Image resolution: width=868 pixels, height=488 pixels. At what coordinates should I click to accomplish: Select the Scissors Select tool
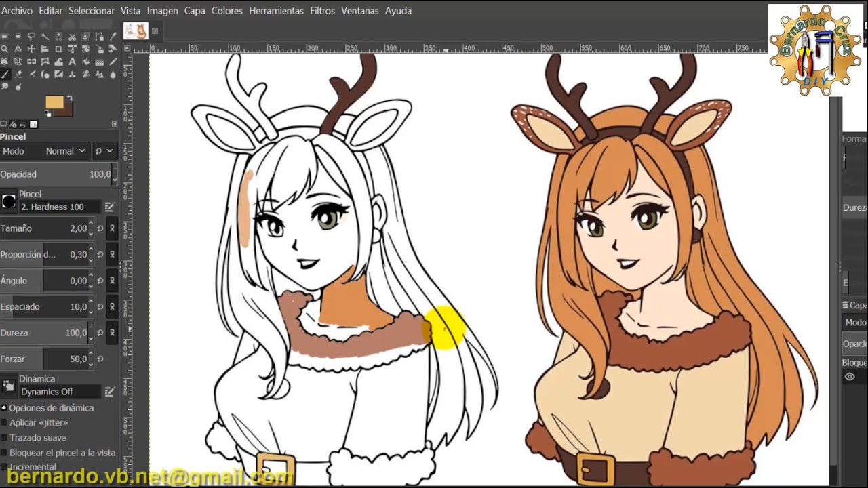[x=72, y=36]
